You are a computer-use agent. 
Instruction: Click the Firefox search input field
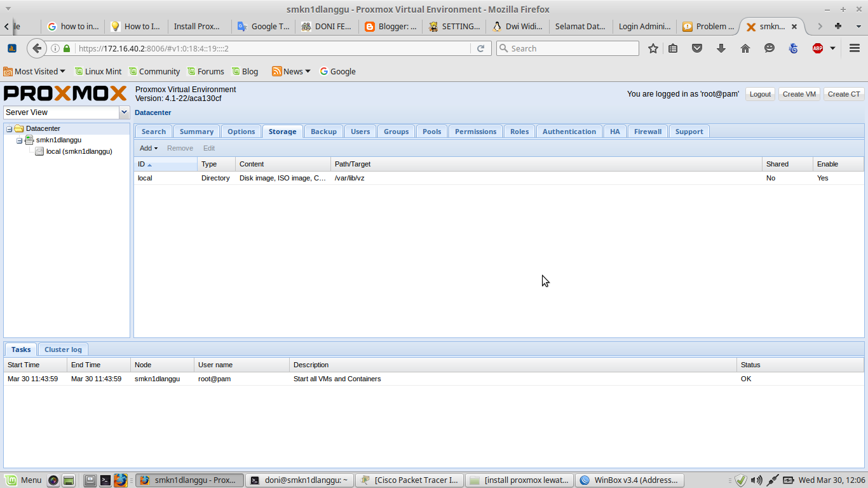point(567,48)
